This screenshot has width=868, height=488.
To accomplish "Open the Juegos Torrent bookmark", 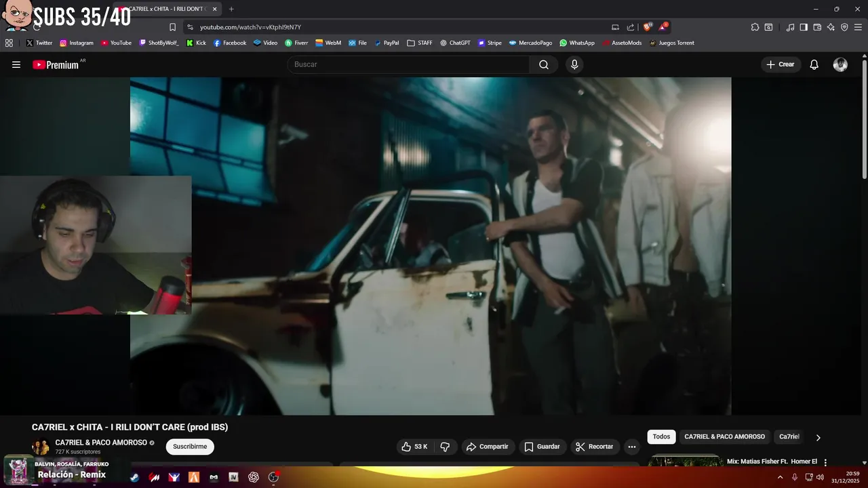I will click(672, 43).
